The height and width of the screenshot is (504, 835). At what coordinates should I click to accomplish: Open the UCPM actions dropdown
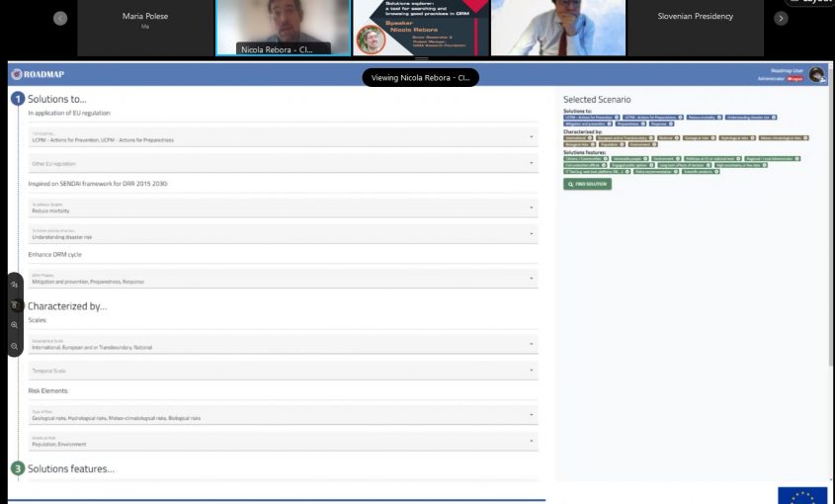click(283, 137)
